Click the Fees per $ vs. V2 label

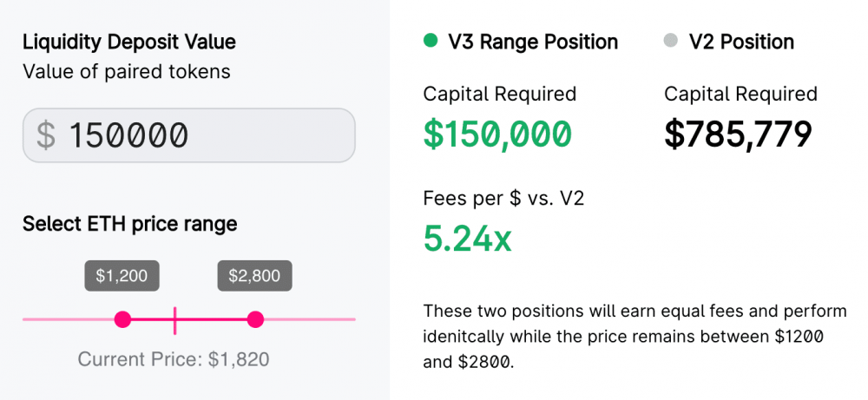(x=503, y=199)
